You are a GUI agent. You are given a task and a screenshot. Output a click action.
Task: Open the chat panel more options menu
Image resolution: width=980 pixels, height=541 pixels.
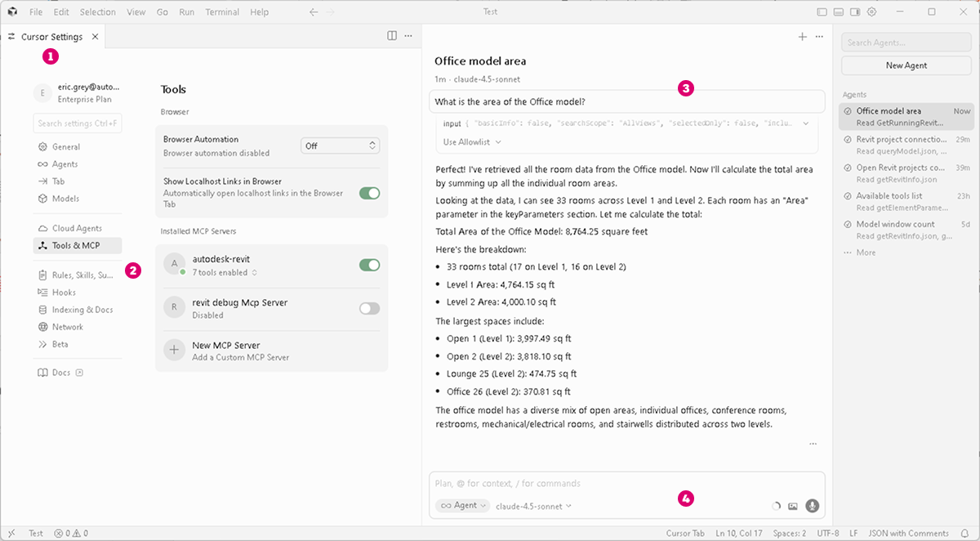pyautogui.click(x=819, y=37)
